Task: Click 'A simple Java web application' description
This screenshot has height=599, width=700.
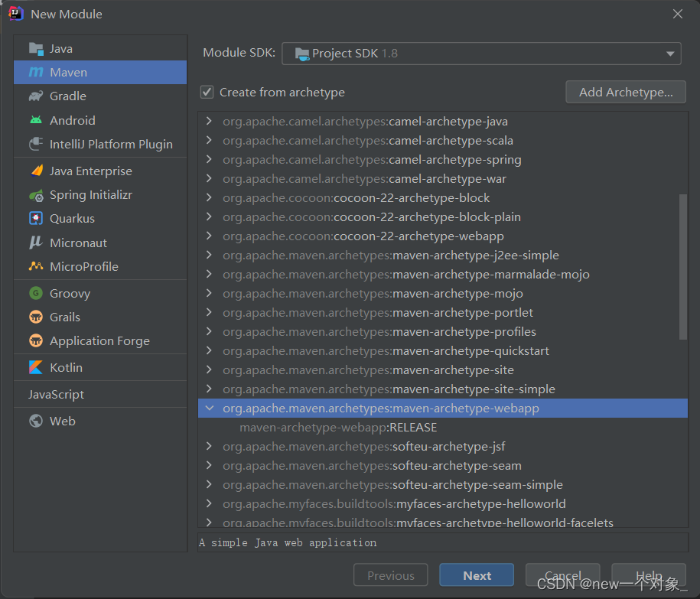Action: pyautogui.click(x=288, y=542)
